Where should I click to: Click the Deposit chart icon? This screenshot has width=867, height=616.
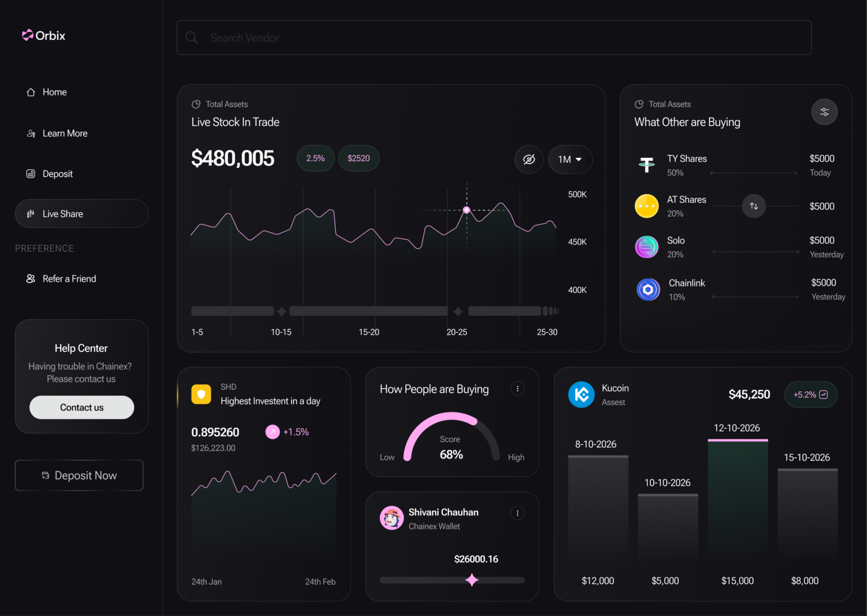(31, 174)
